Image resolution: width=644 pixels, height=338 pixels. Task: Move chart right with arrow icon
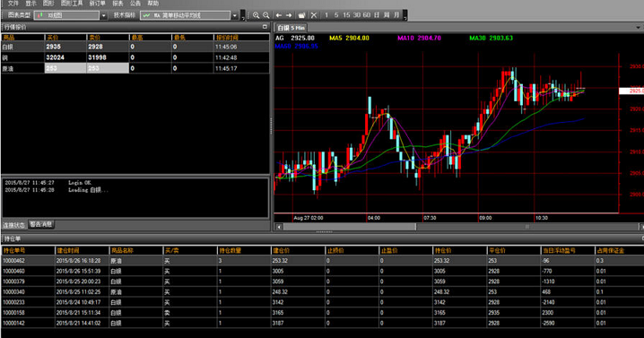tap(289, 15)
